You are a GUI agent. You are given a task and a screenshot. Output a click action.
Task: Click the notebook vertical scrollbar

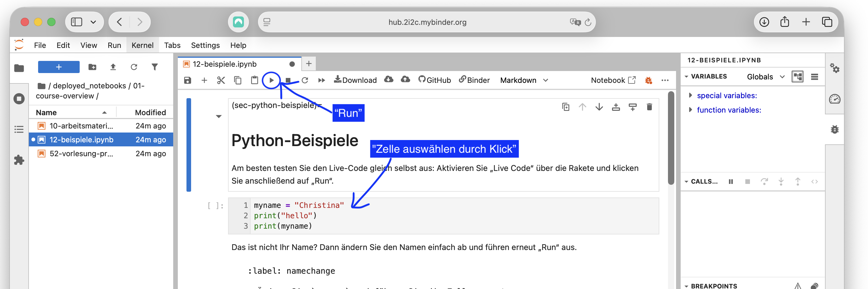click(x=671, y=138)
